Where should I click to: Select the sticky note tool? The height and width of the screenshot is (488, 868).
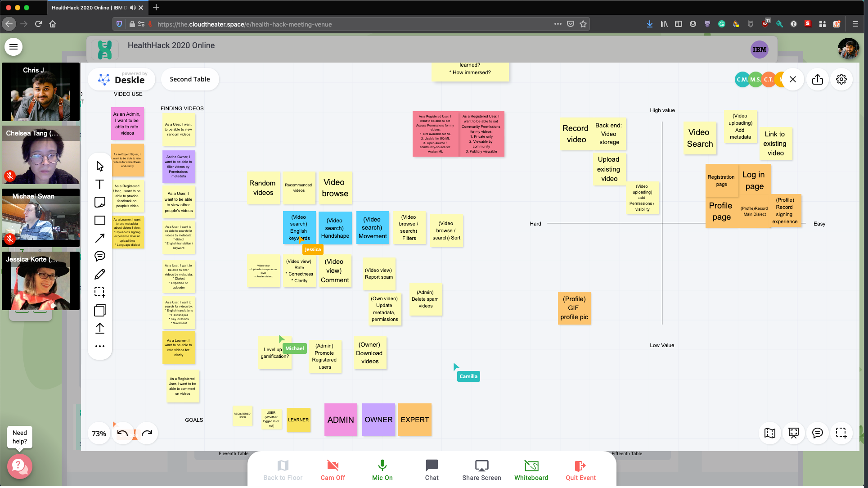pyautogui.click(x=100, y=202)
